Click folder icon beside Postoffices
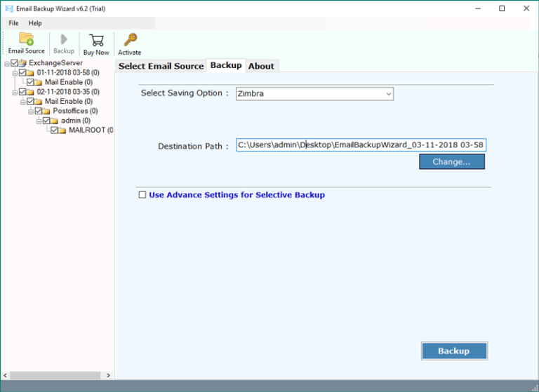539x392 pixels. [x=46, y=111]
